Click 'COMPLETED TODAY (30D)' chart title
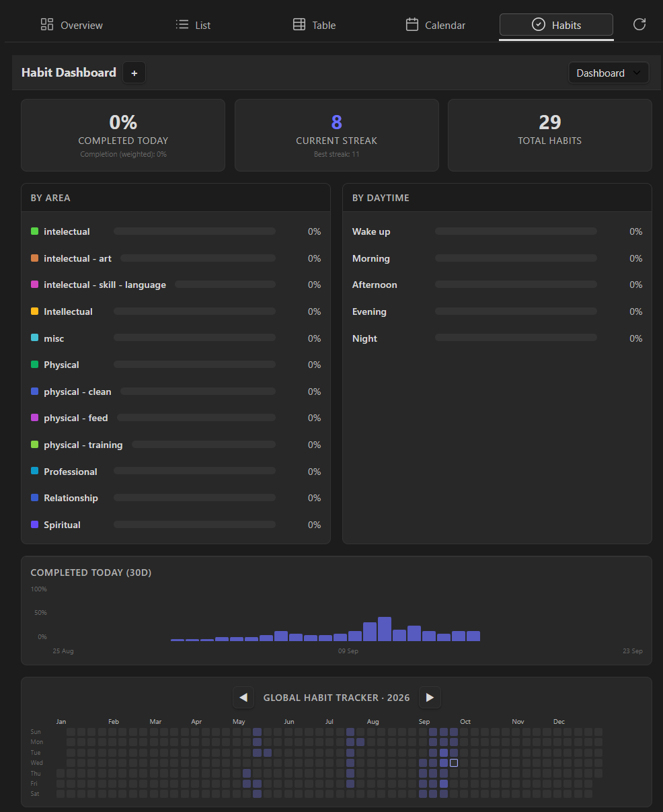663x812 pixels. point(91,573)
